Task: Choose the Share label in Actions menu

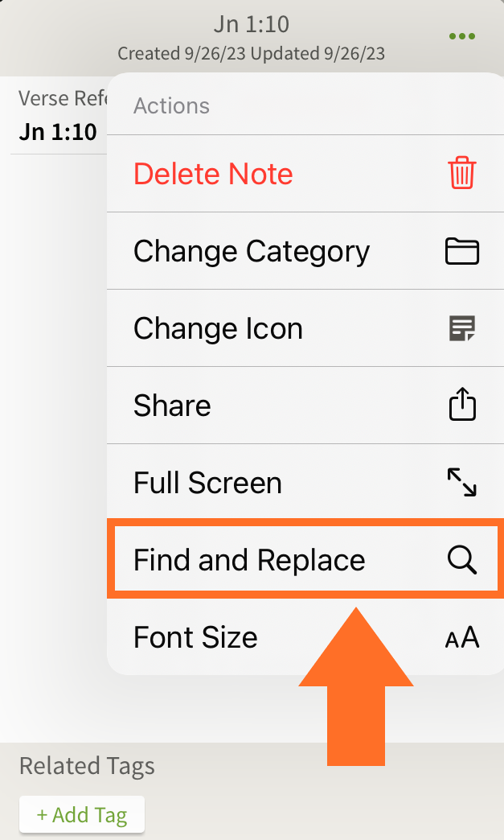Action: [172, 406]
